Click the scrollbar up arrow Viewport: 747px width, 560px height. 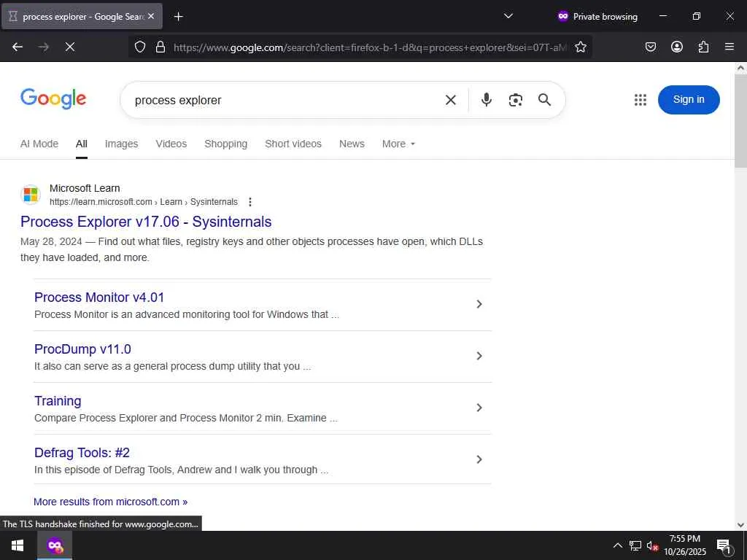pos(740,68)
